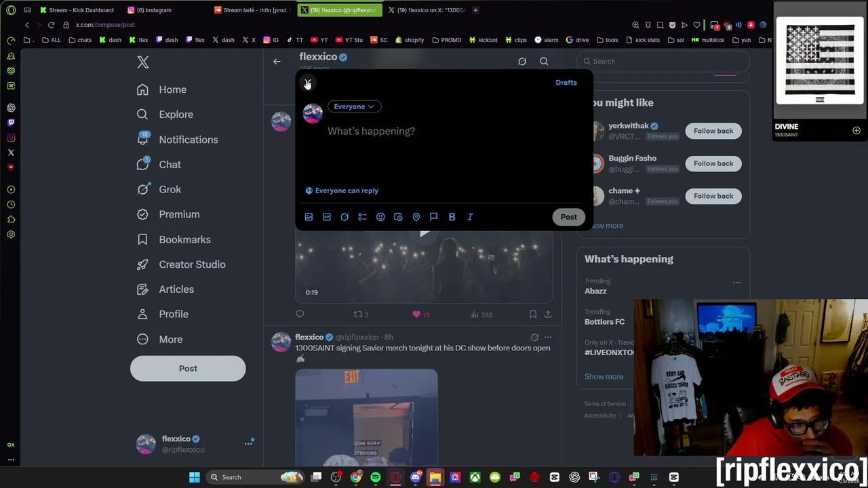Go to Home in sidebar
Image resolution: width=868 pixels, height=488 pixels.
tap(161, 89)
